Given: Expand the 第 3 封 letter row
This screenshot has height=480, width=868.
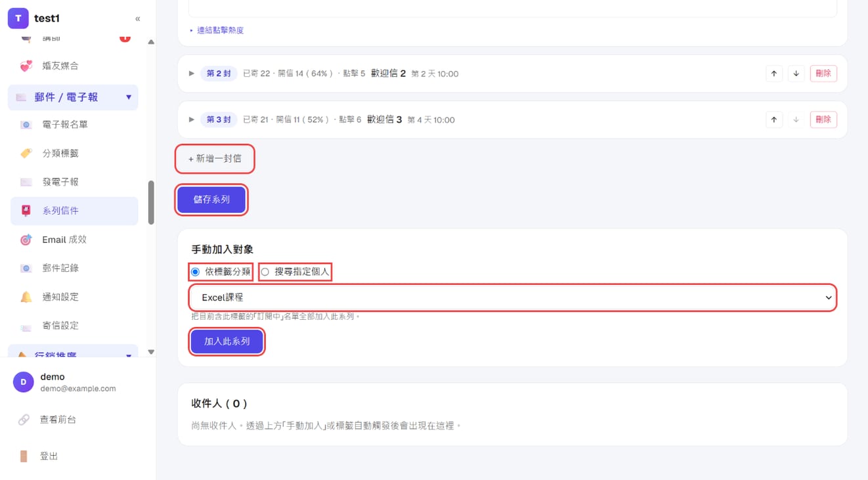Looking at the screenshot, I should 192,120.
